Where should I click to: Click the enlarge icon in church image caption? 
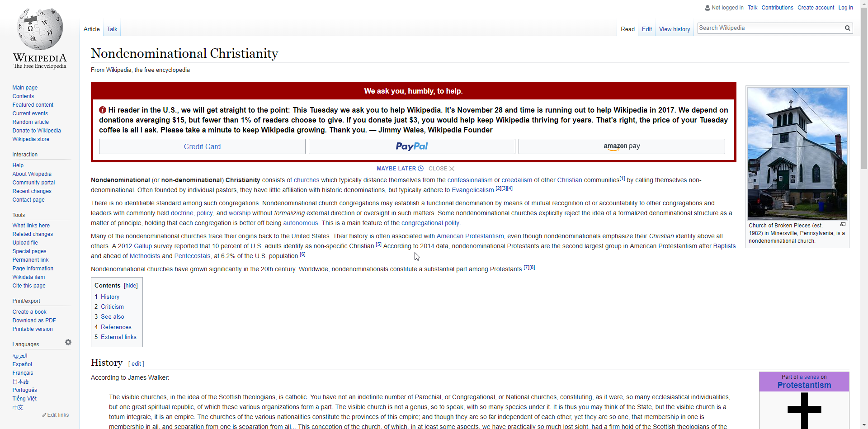(x=843, y=225)
